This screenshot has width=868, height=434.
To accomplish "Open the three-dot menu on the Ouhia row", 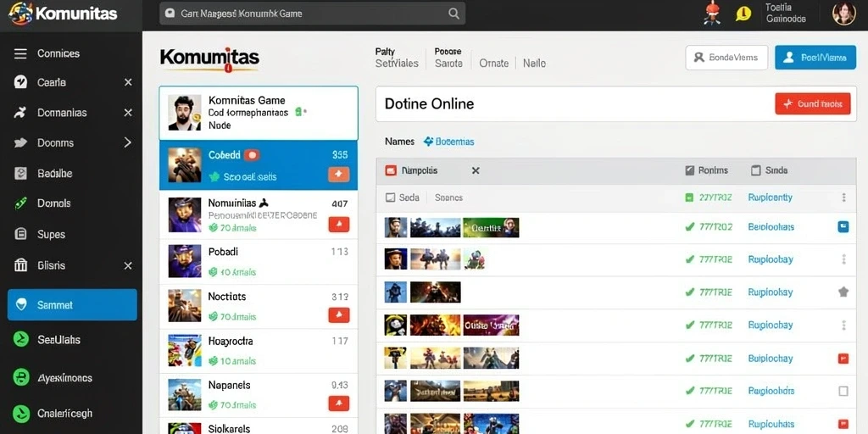I will [843, 325].
